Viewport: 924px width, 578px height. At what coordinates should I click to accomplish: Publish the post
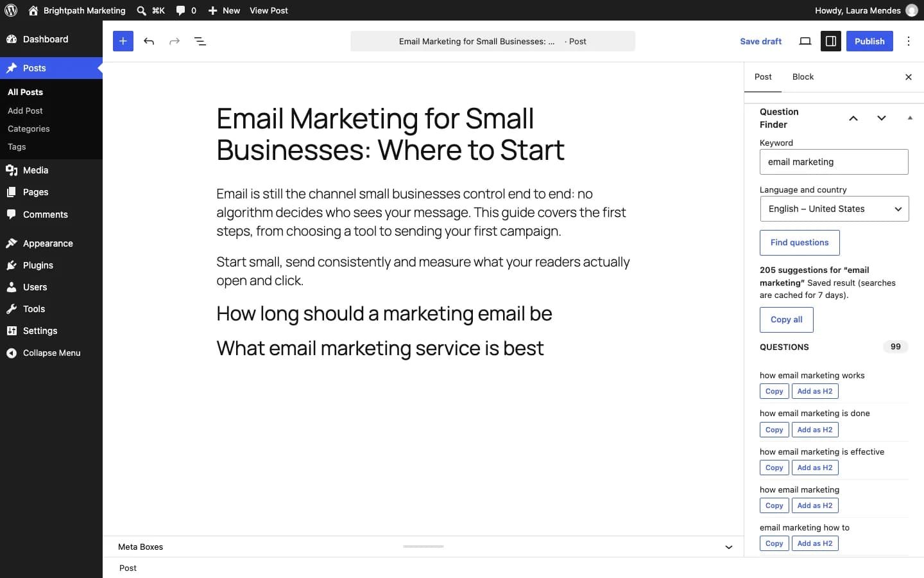[x=869, y=41]
